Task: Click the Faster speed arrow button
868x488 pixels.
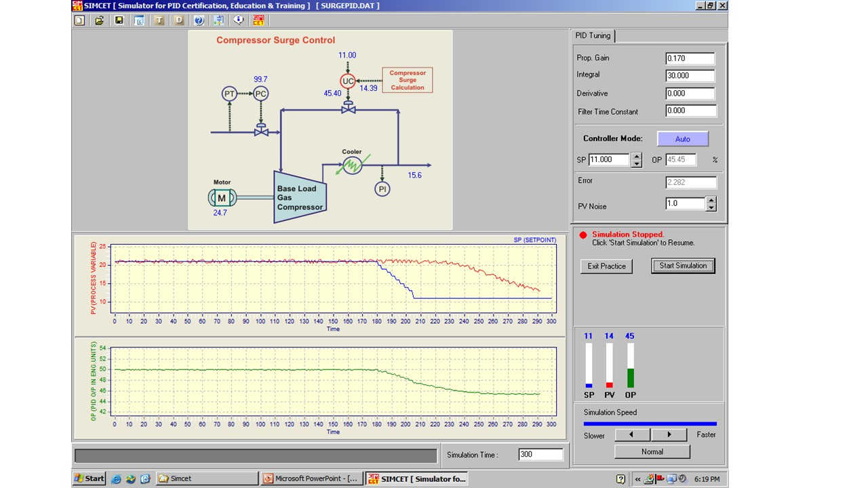Action: 669,434
